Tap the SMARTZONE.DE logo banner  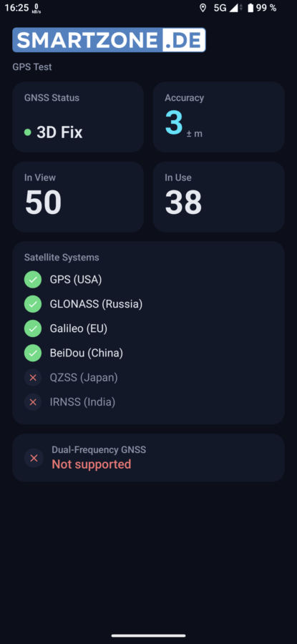click(109, 40)
